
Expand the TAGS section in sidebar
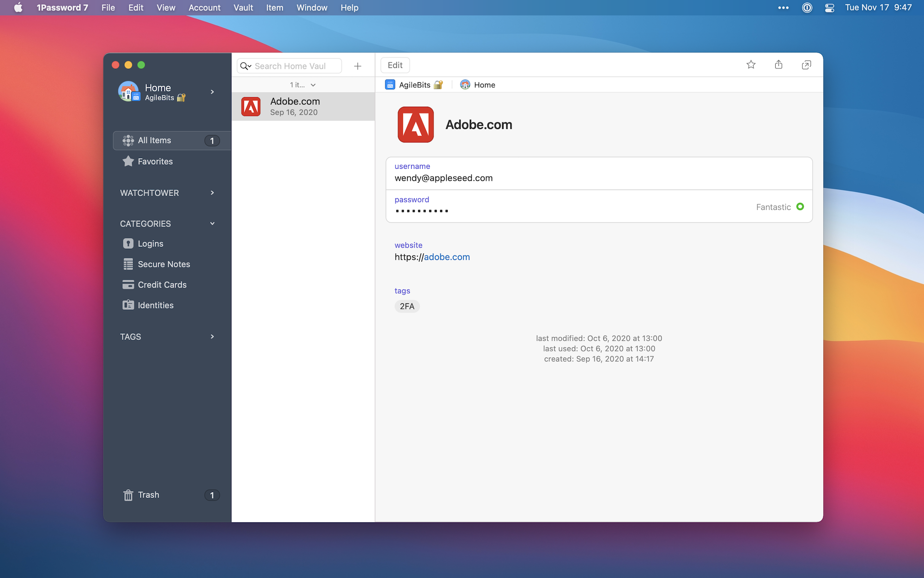212,336
